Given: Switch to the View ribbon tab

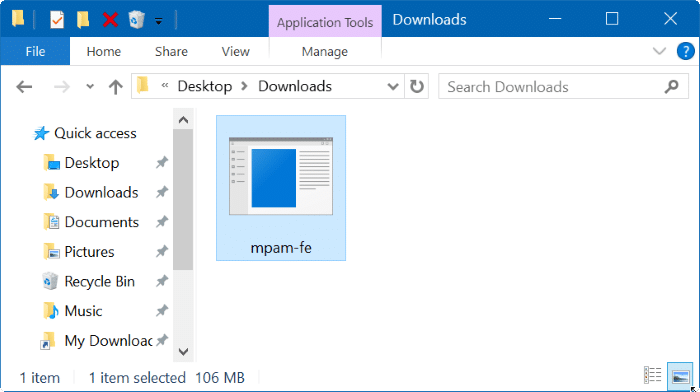Looking at the screenshot, I should (235, 51).
